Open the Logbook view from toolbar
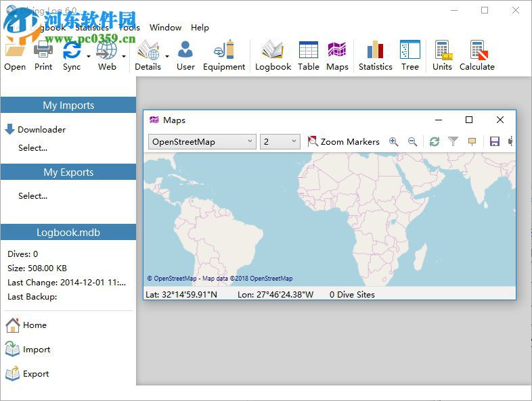Image resolution: width=532 pixels, height=401 pixels. click(273, 55)
